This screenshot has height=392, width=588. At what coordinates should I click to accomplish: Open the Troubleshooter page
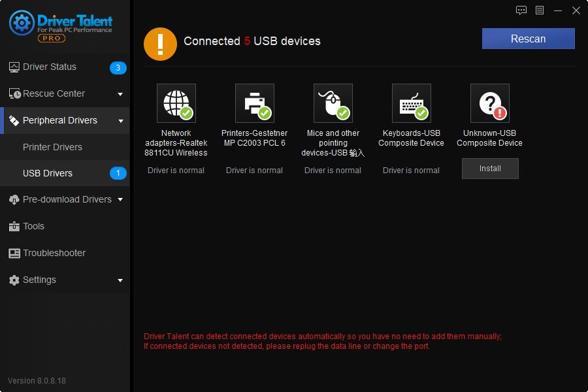[x=54, y=253]
